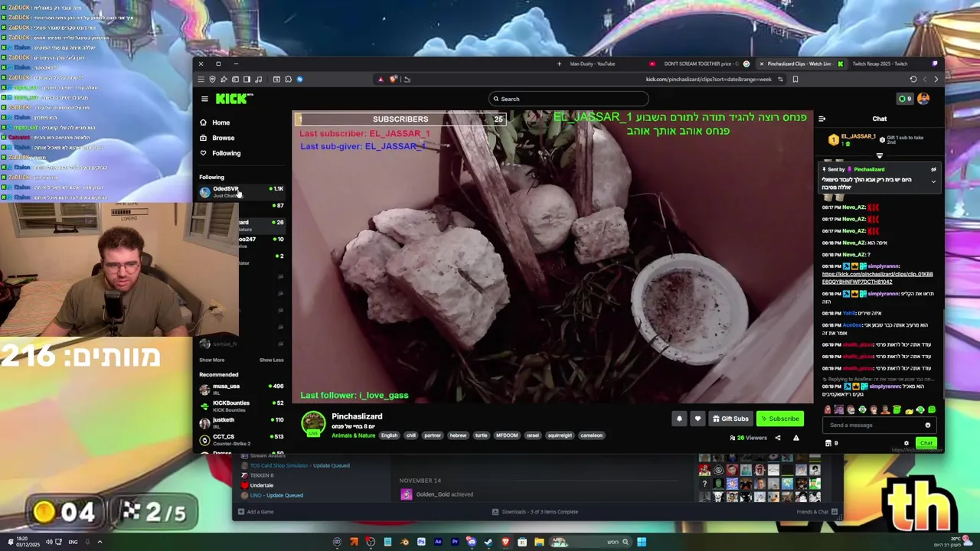Select the cameleon stream tag

point(591,435)
